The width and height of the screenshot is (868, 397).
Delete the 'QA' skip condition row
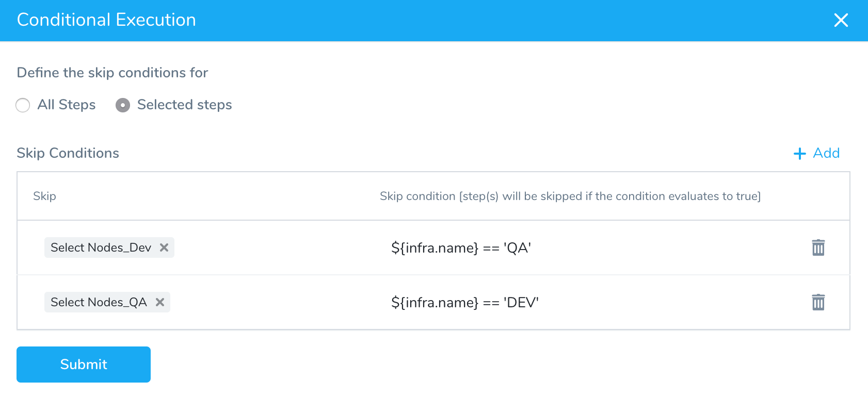[818, 247]
